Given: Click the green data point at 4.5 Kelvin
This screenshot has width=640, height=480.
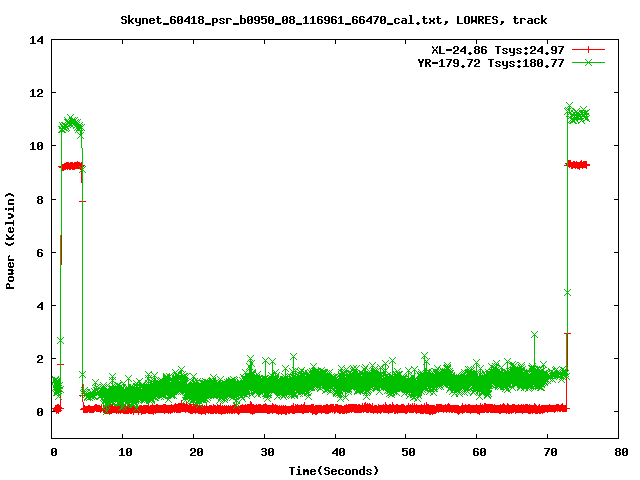Looking at the screenshot, I should (567, 293).
